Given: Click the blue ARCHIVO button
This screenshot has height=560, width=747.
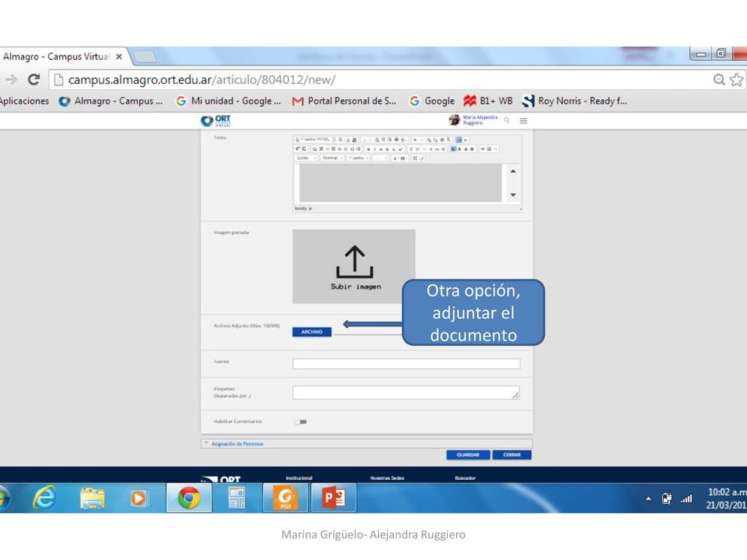Looking at the screenshot, I should pos(312,332).
